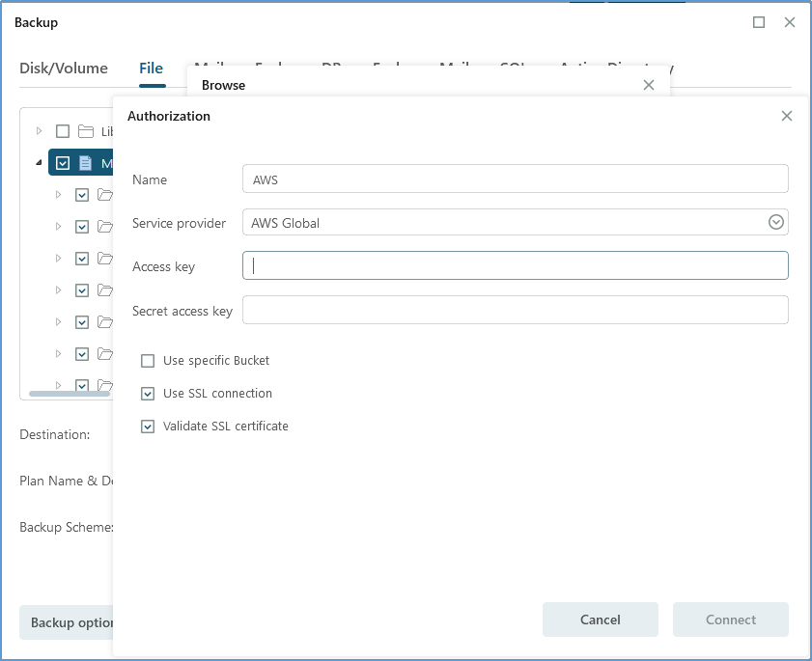Expand the top unchecked tree row arrow
The image size is (812, 661).
(40, 131)
